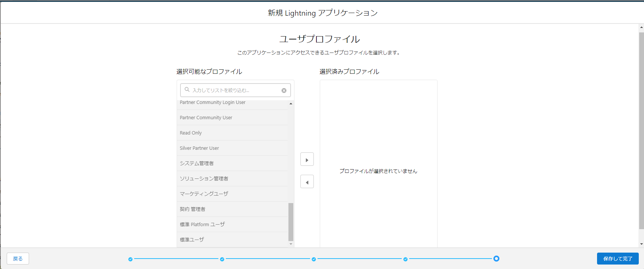This screenshot has width=644, height=269.
Task: Select the 標準ユーザ profile
Action: (x=232, y=240)
